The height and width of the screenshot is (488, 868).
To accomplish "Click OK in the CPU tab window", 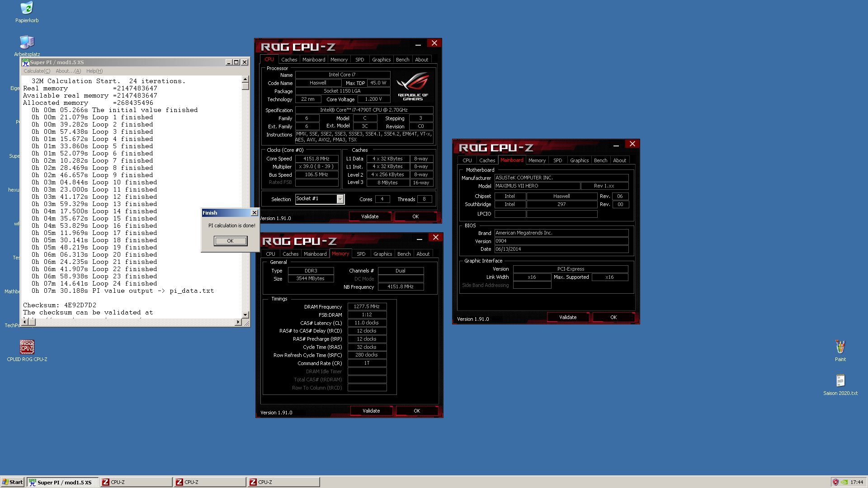I will [415, 216].
